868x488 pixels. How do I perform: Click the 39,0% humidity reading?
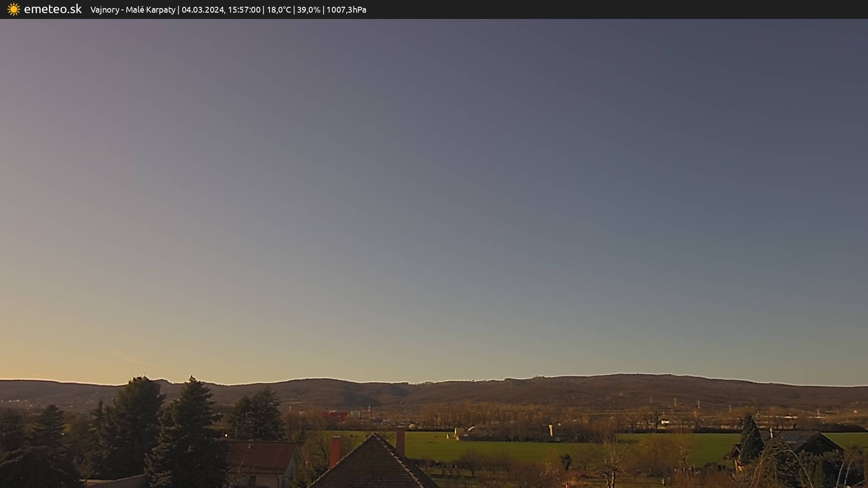(x=308, y=9)
